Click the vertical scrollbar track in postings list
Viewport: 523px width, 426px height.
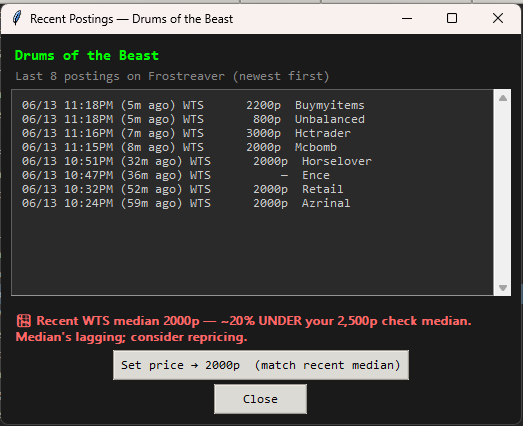tap(503, 192)
